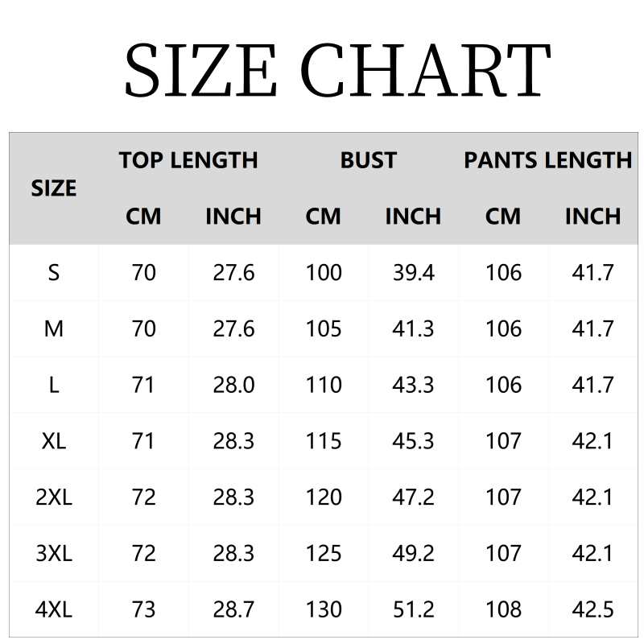Select bust inch value 41.3
Screen dimensions: 644x644
[x=413, y=329]
